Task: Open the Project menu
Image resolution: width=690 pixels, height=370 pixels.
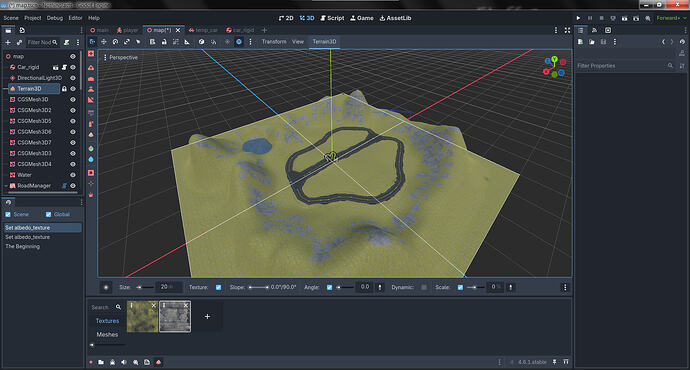Action: tap(33, 18)
